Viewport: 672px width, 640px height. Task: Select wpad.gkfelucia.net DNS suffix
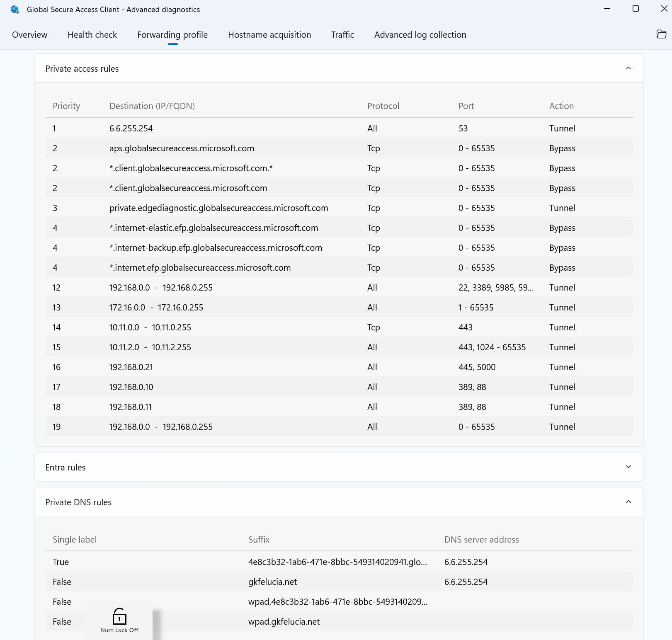click(284, 622)
